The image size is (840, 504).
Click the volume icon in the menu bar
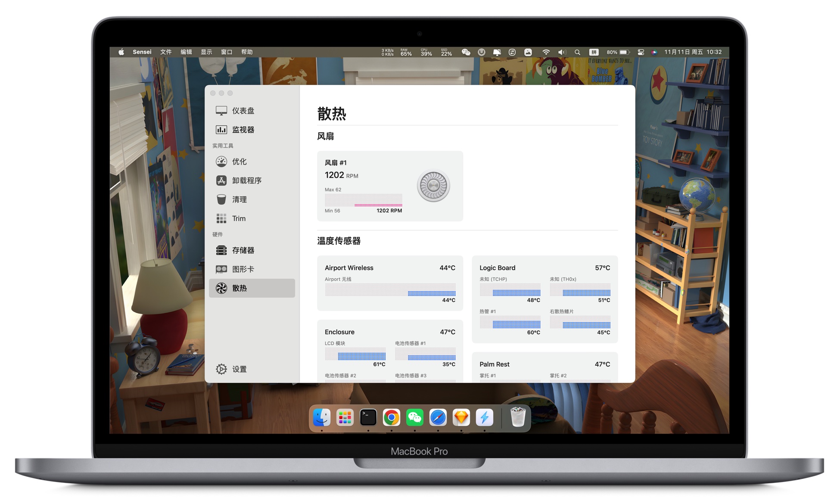(562, 52)
